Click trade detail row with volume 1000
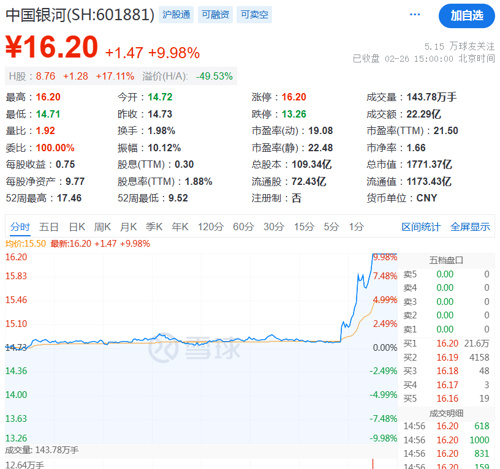Image resolution: width=500 pixels, height=469 pixels. (x=446, y=440)
